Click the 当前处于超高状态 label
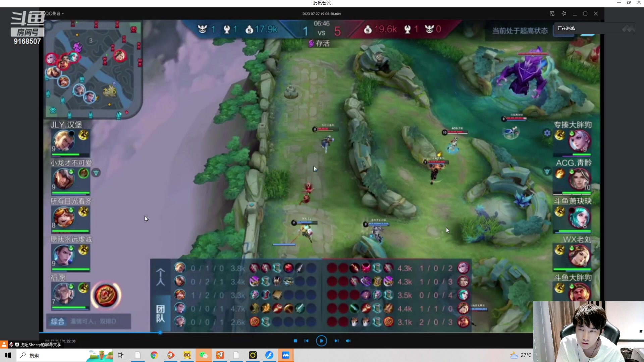The image size is (644, 362). pyautogui.click(x=520, y=31)
